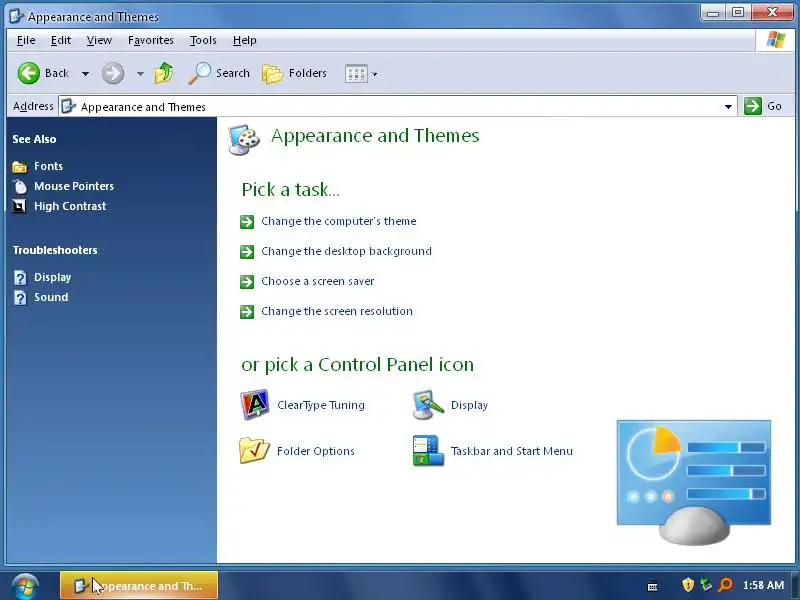Viewport: 800px width, 600px height.
Task: Open the Tools menu
Action: tap(203, 40)
